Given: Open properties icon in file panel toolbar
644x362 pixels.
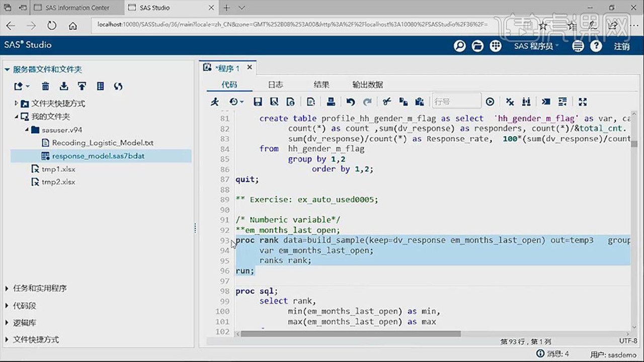Looking at the screenshot, I should [x=100, y=86].
